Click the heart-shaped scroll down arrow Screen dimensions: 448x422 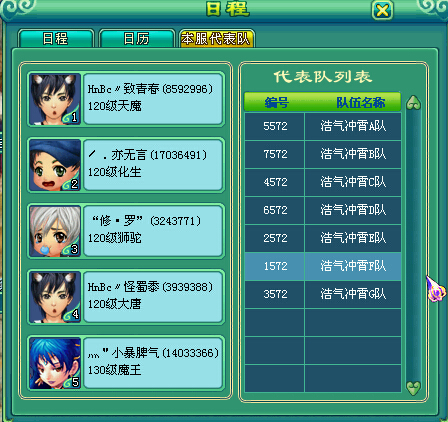(413, 388)
